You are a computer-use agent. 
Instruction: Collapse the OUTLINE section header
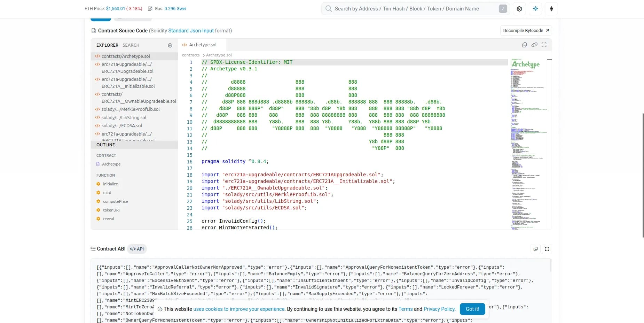(x=134, y=145)
